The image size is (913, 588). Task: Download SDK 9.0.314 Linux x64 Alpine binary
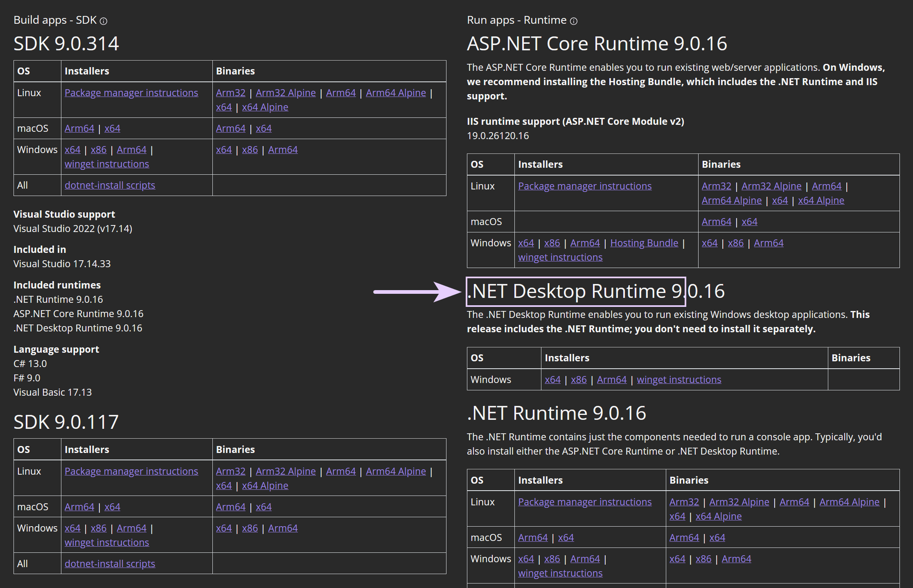[265, 107]
